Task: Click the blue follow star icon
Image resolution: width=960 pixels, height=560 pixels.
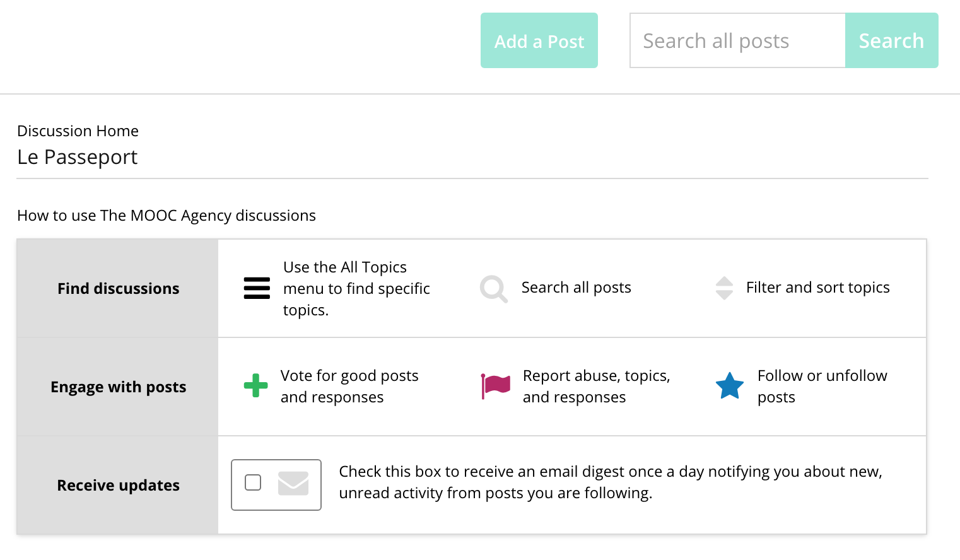Action: [x=730, y=386]
